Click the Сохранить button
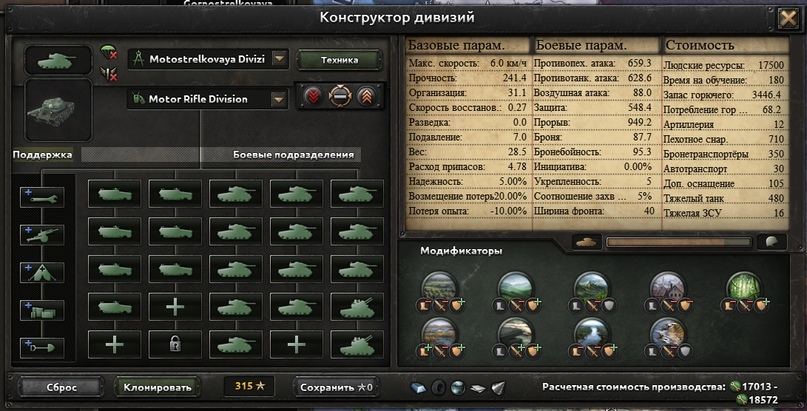The width and height of the screenshot is (807, 411). click(336, 387)
